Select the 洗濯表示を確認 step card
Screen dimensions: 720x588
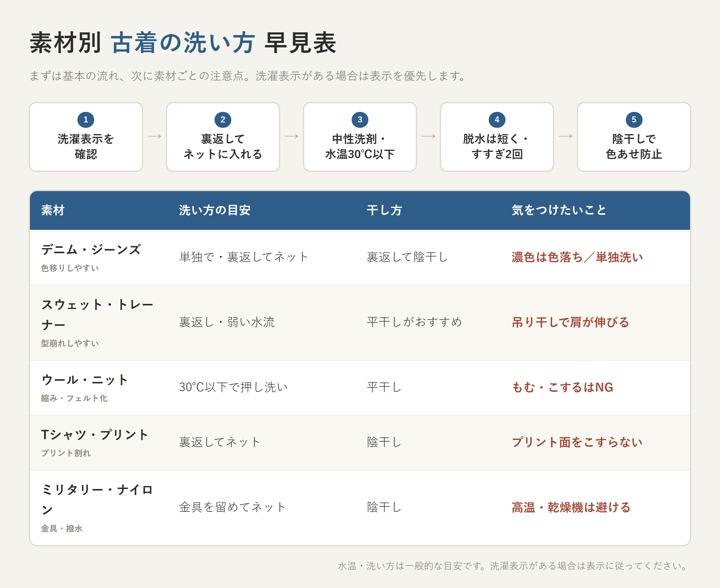(86, 137)
